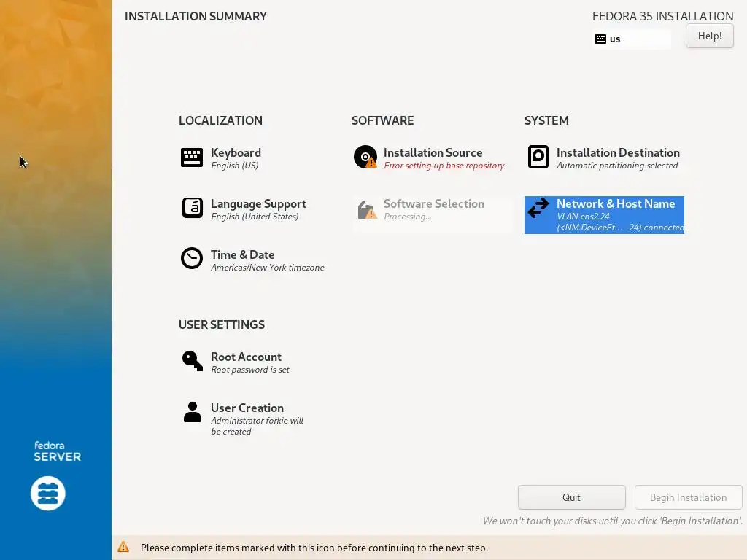Viewport: 747px width, 560px height.
Task: Click 'Administrator forkie will be created' text
Action: coord(257,426)
